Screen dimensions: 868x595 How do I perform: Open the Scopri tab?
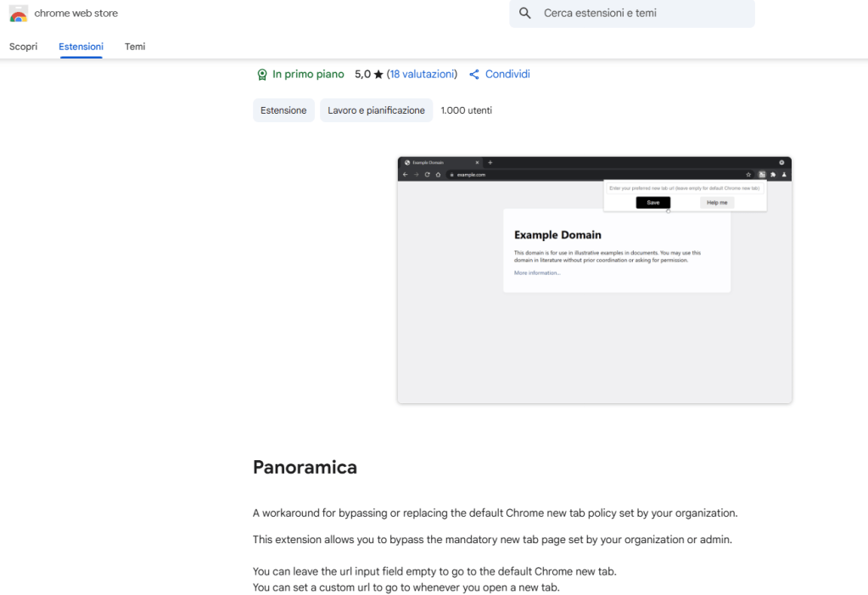click(x=24, y=47)
